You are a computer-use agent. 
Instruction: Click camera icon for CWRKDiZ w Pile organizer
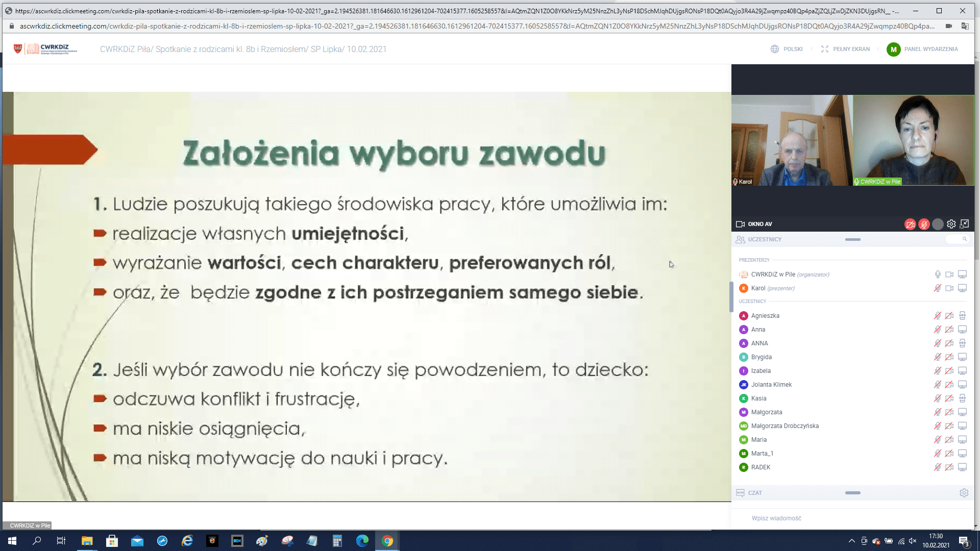point(949,274)
